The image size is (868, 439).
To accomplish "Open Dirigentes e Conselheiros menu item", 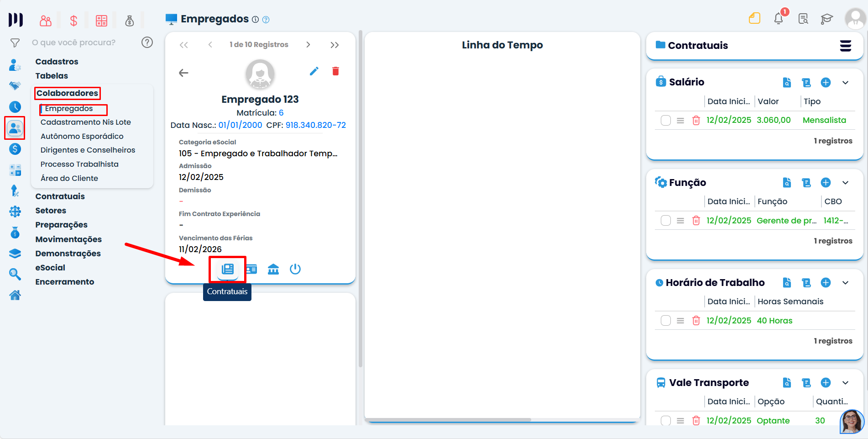I will tap(88, 150).
